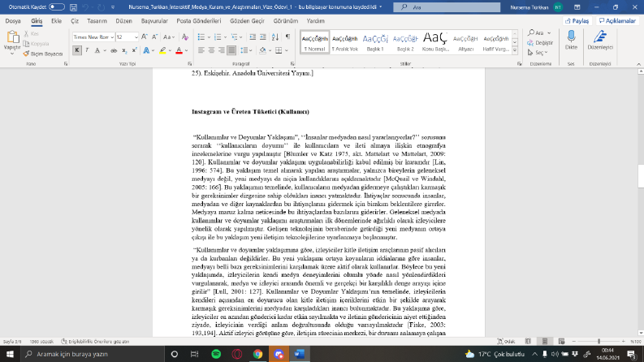Toggle superscript formatting
This screenshot has height=362, width=644.
tap(134, 50)
